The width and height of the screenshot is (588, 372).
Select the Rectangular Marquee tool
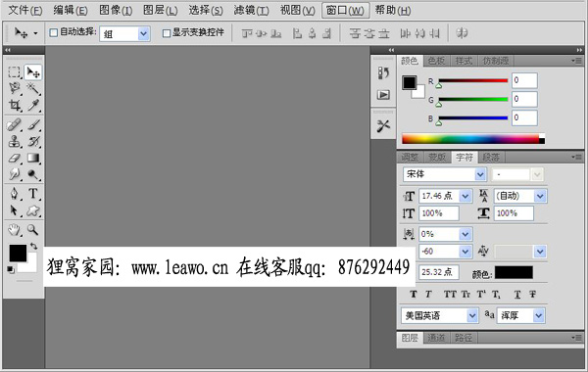[15, 71]
